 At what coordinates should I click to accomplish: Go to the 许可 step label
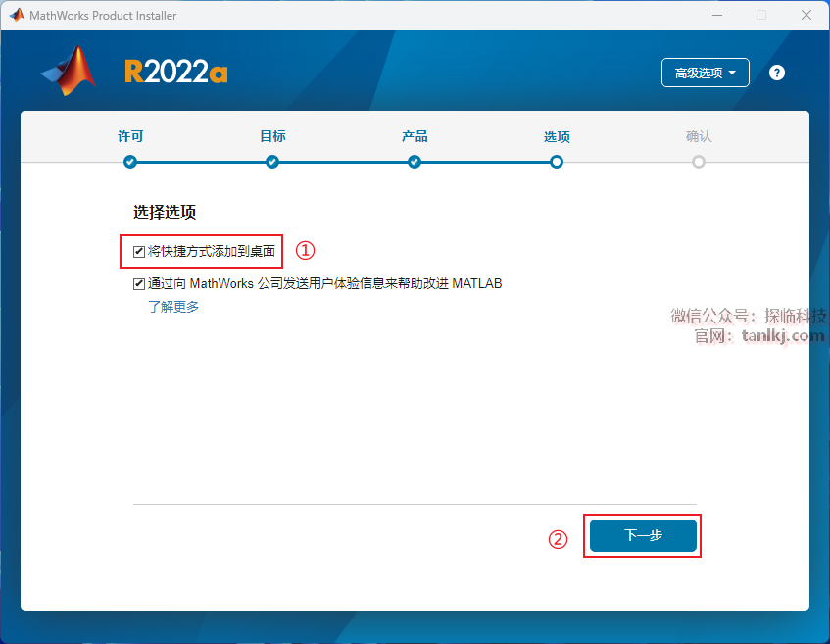click(130, 136)
